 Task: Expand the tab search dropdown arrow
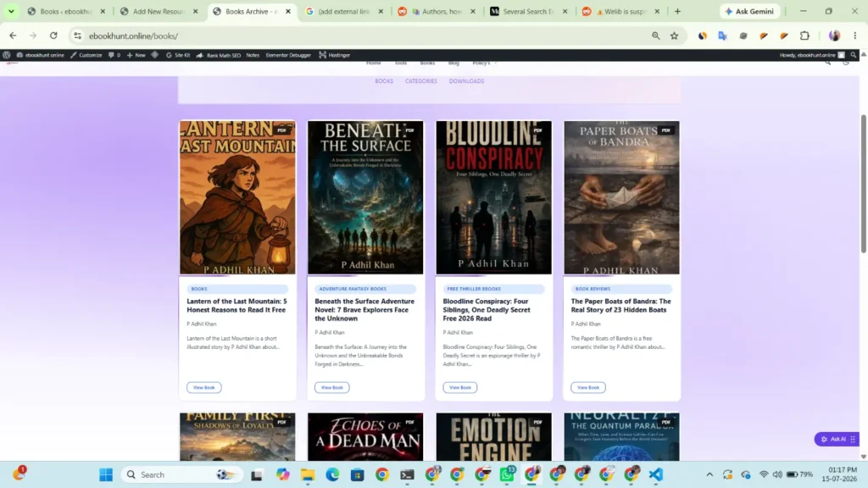click(x=11, y=11)
